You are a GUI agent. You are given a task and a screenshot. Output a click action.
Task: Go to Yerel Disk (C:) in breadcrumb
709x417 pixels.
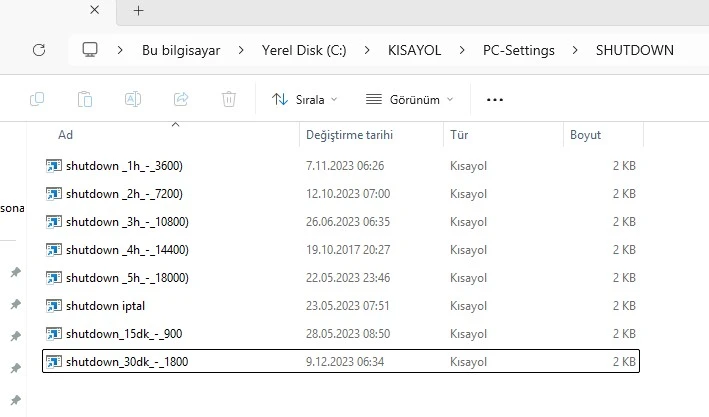[x=304, y=50]
